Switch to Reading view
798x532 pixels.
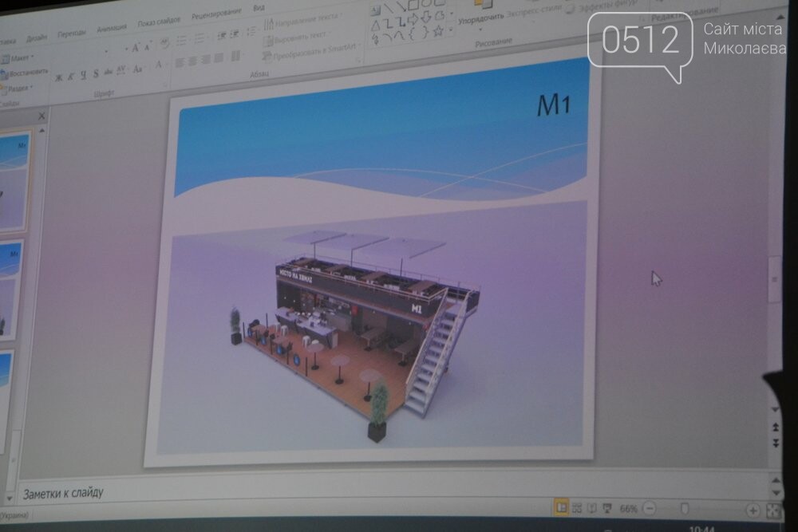591,507
